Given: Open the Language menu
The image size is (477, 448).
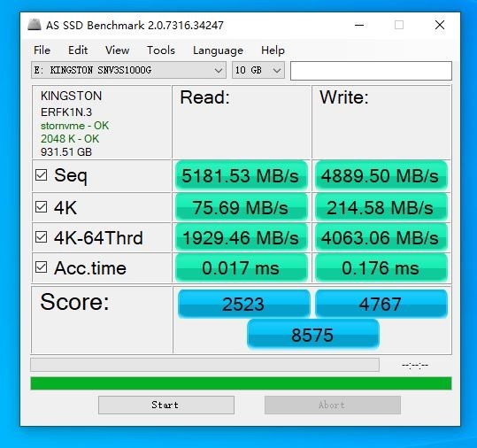Looking at the screenshot, I should (x=218, y=50).
